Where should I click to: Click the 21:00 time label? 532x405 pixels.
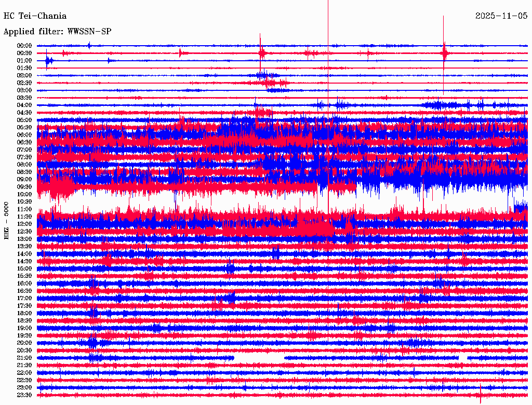pyautogui.click(x=24, y=358)
